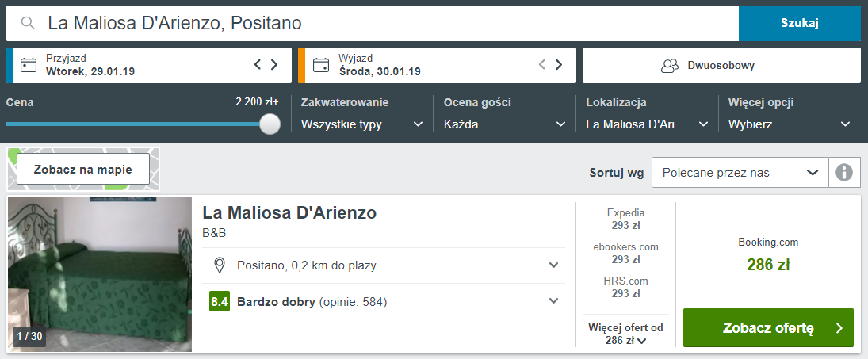Expand the Bardzo dobry rating details
868x359 pixels.
[x=554, y=301]
